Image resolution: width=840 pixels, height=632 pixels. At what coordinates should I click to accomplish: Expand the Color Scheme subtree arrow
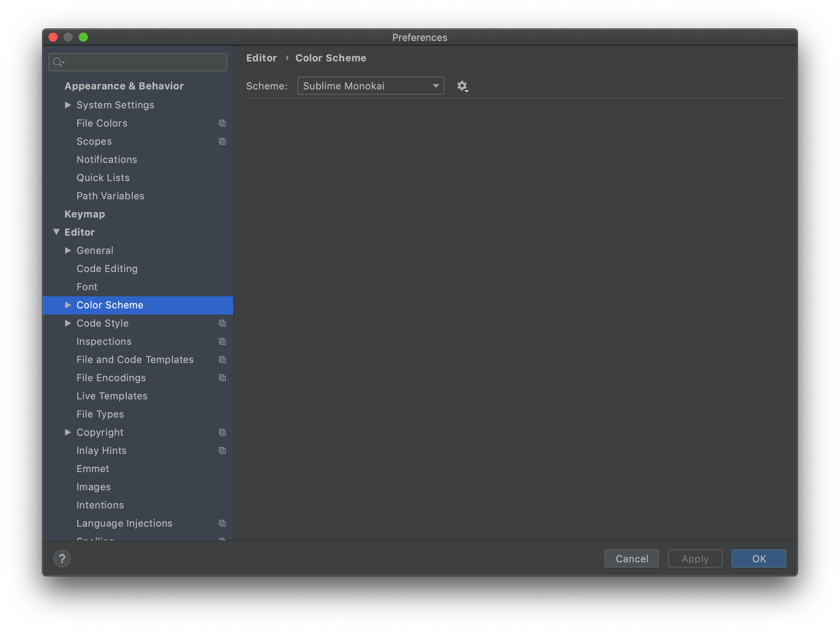[x=68, y=305]
